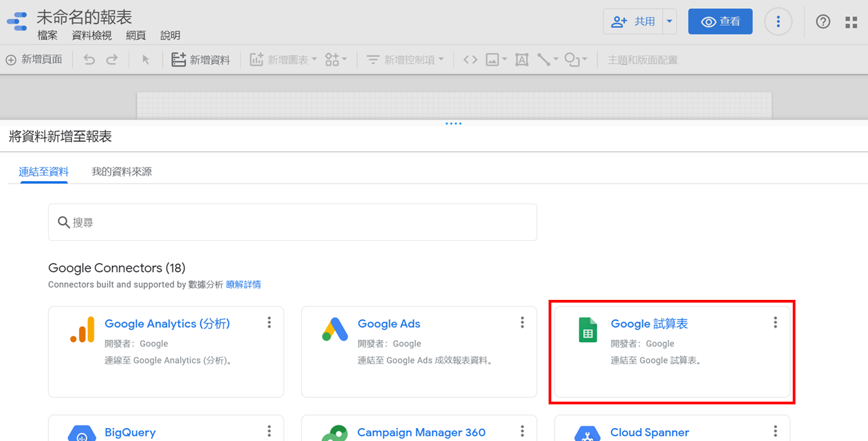
Task: Open the line tool dropdown
Action: 547,60
